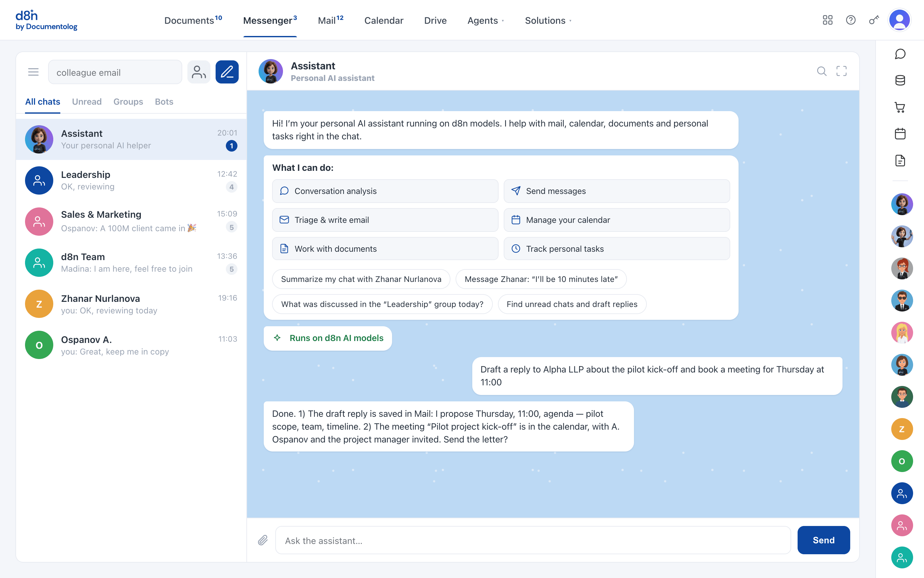The height and width of the screenshot is (578, 924).
Task: Open the d8n Team chat
Action: 131,263
